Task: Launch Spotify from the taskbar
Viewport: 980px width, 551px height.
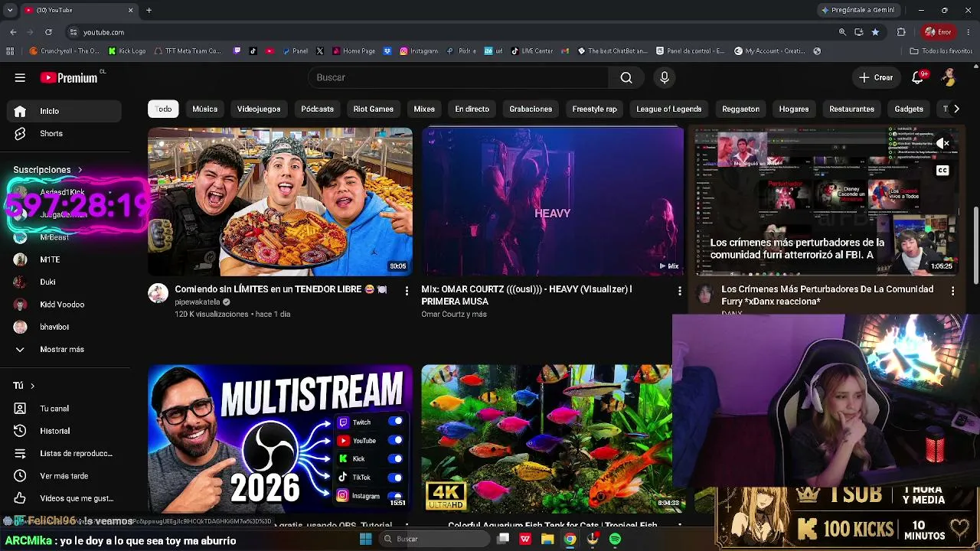Action: click(x=615, y=539)
